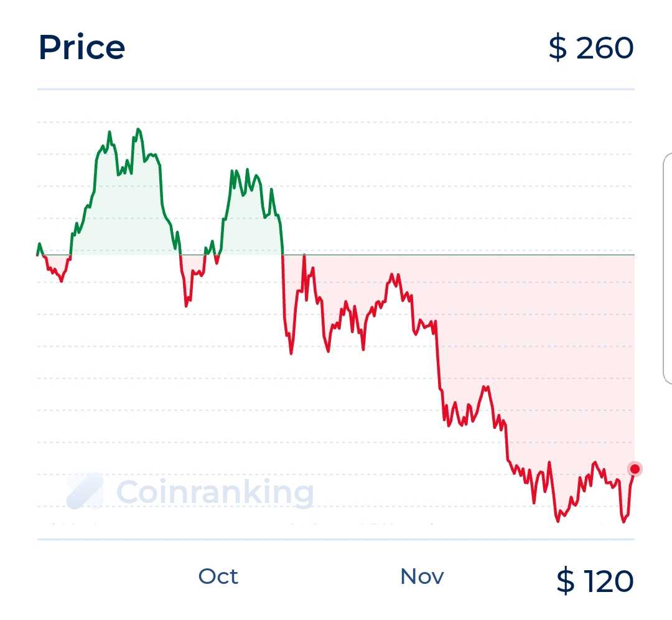Click the Price heading
Screen dimensions: 672x620
82,47
